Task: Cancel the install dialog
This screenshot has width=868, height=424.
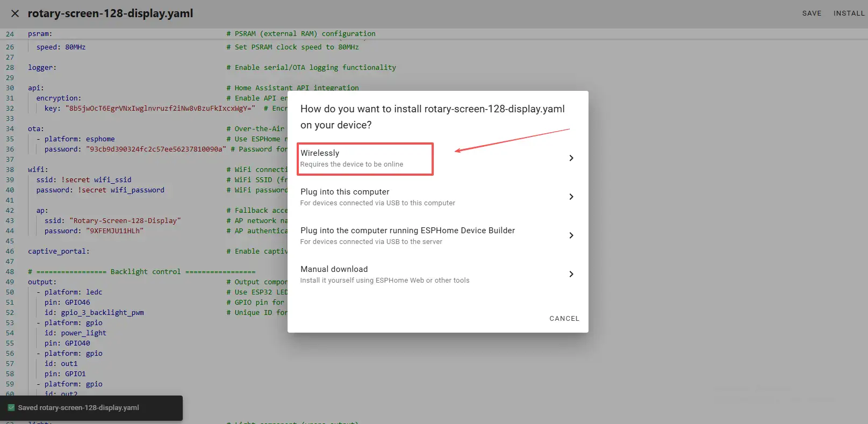Action: 564,319
